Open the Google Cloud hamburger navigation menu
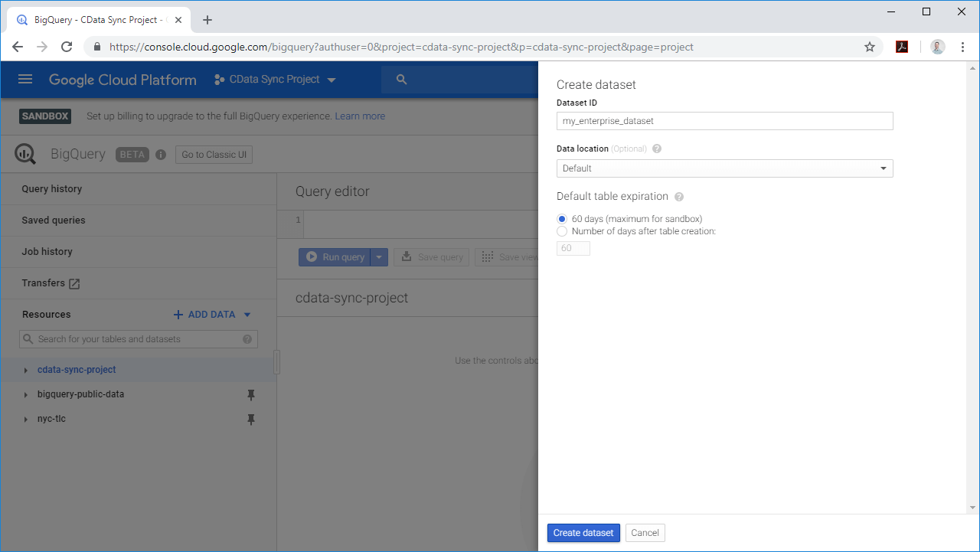This screenshot has height=552, width=980. [x=25, y=80]
